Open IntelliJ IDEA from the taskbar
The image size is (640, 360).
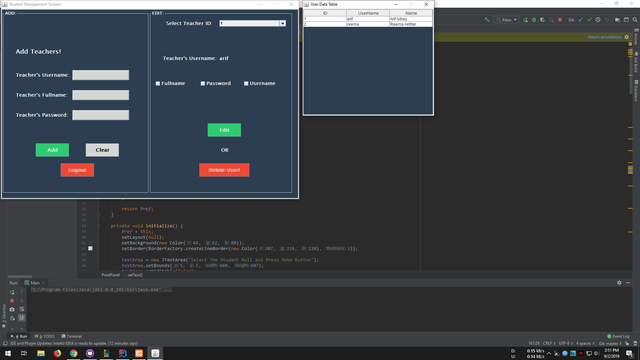(122, 353)
